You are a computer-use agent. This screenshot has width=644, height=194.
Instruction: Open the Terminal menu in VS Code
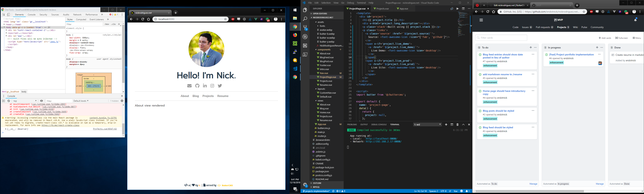point(361,3)
